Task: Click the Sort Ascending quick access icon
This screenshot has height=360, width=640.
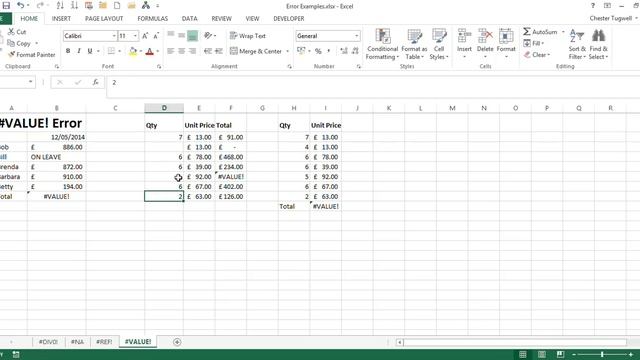Action: [x=60, y=6]
